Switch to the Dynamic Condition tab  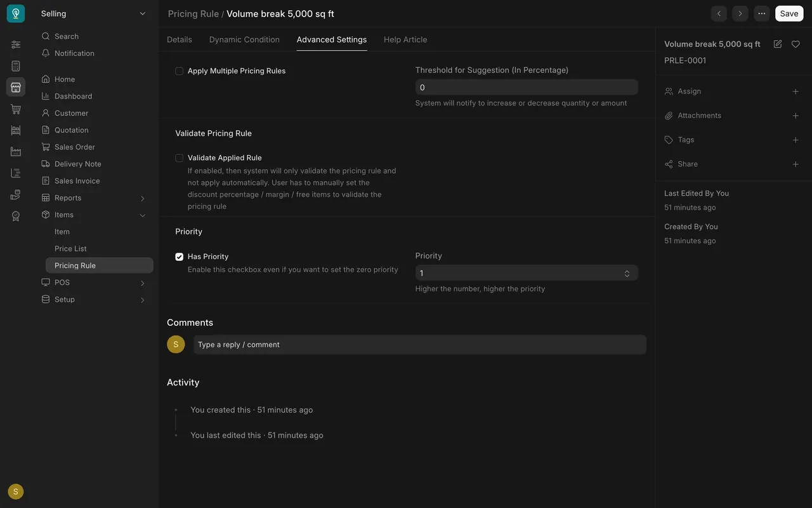tap(244, 39)
